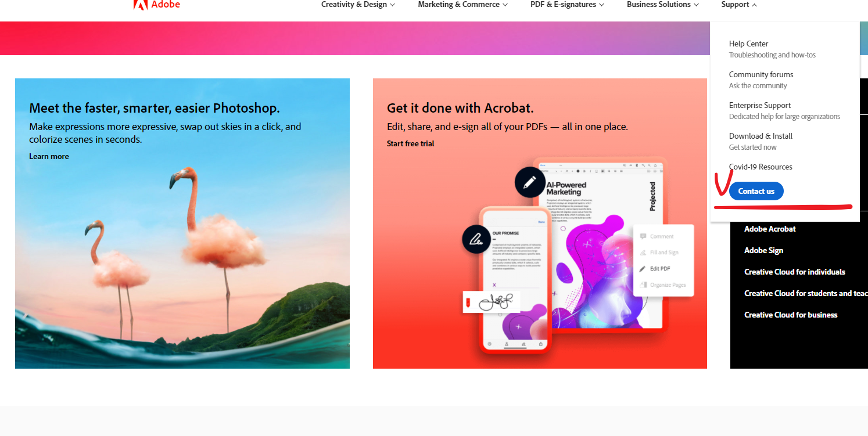Click the Edit PDF pencil icon
Image resolution: width=868 pixels, height=436 pixels.
643,269
